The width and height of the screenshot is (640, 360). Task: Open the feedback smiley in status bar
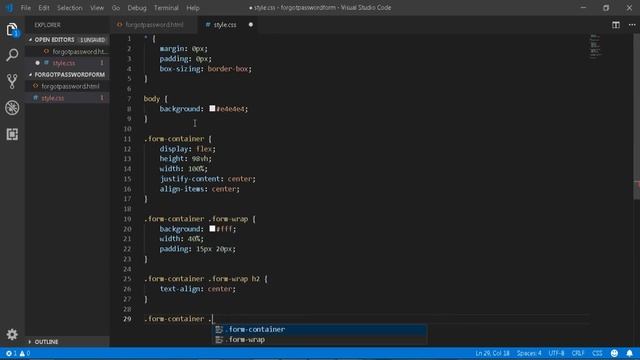pos(614,353)
